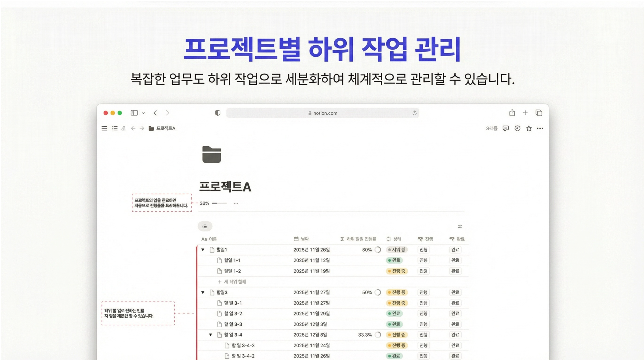Open the Safari sidebar dropdown chevron
The width and height of the screenshot is (644, 360).
click(x=143, y=113)
